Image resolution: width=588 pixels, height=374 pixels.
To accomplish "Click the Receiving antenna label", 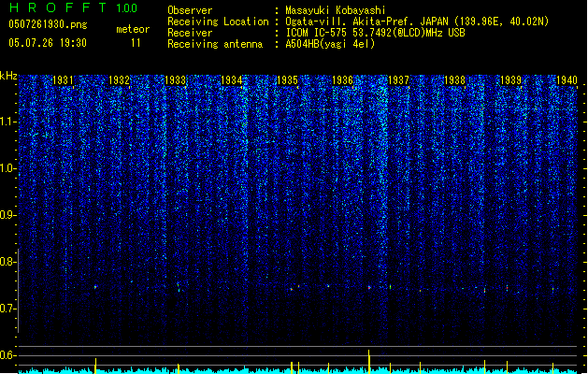I will 215,44.
